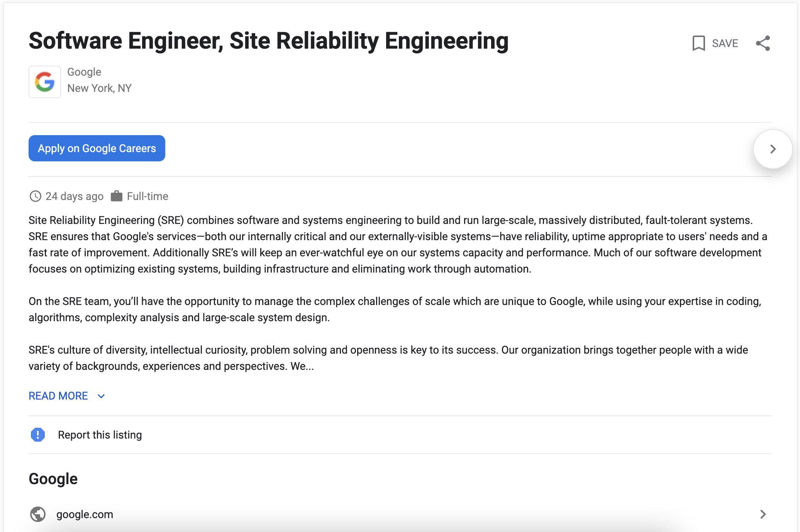
Task: Click the briefcase icon beside Full-time
Action: tap(117, 196)
